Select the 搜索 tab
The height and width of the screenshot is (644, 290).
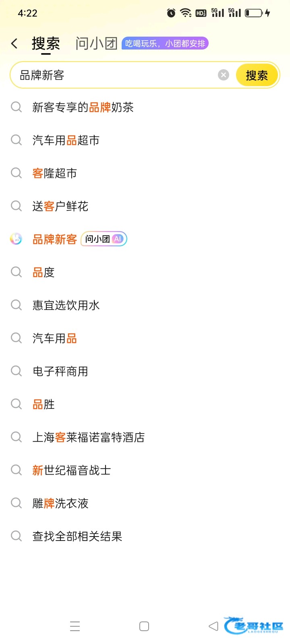click(x=46, y=43)
